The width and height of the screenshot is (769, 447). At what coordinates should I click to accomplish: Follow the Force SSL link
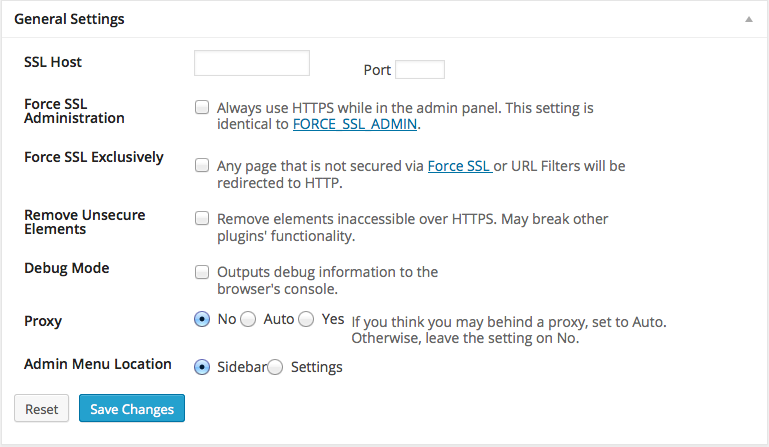459,166
